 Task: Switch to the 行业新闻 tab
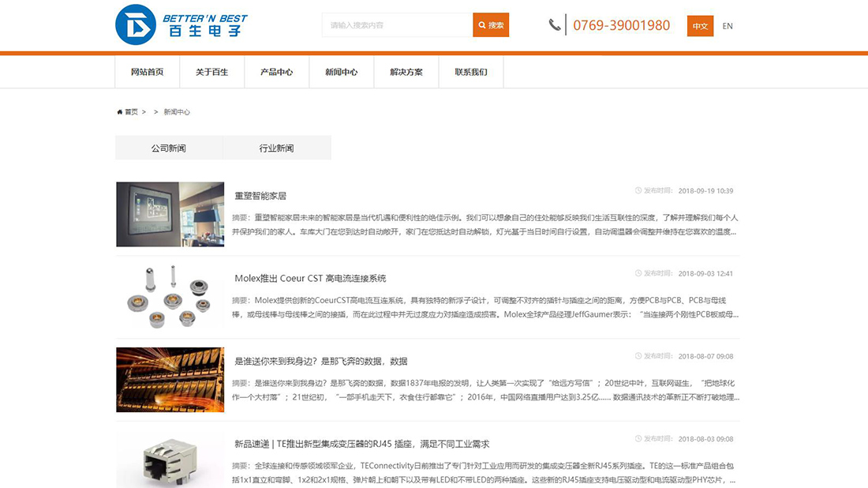click(276, 147)
